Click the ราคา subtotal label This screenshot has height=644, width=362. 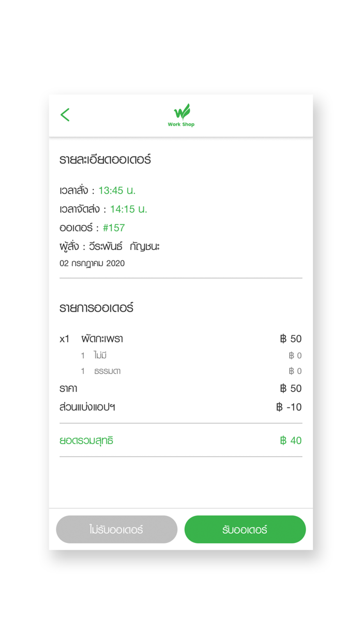click(68, 389)
